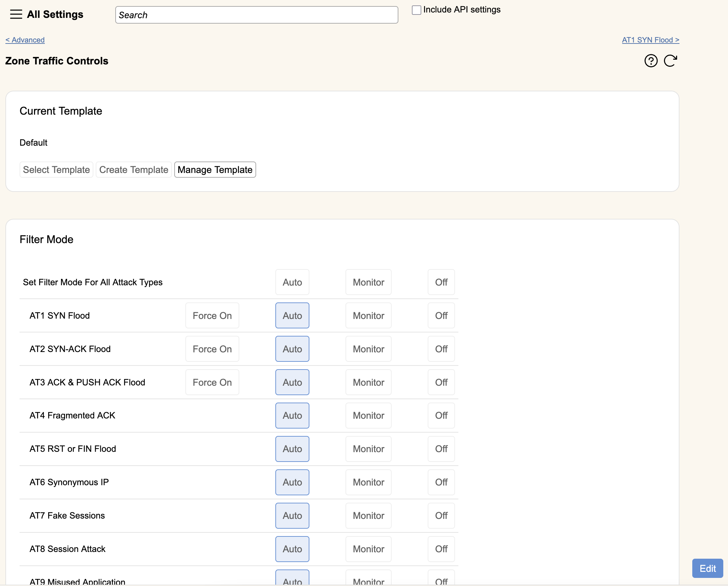Turn Off AT8 Session Attack

[441, 549]
